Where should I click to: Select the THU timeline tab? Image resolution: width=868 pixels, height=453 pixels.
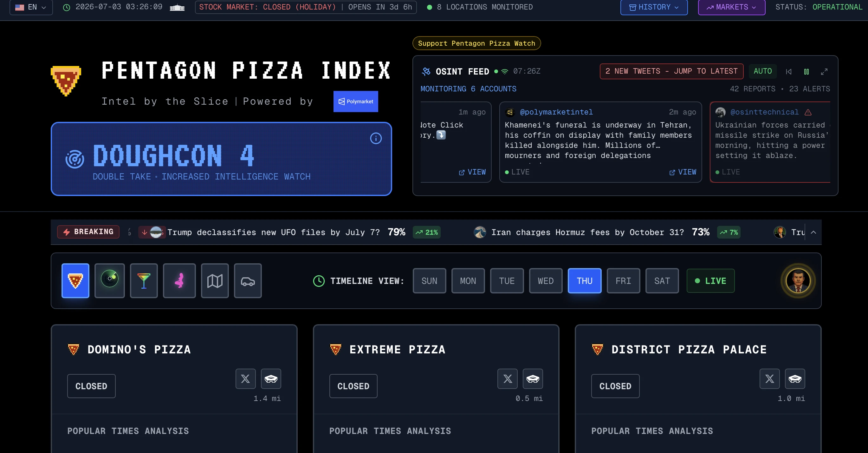585,281
